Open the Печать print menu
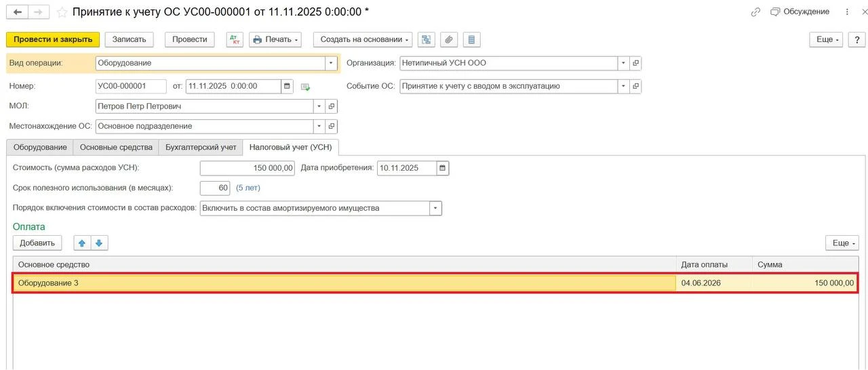The width and height of the screenshot is (868, 370). coord(276,39)
